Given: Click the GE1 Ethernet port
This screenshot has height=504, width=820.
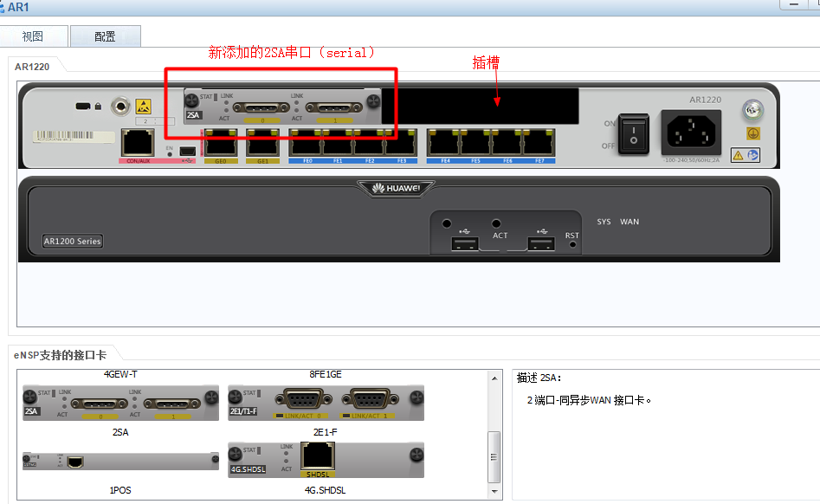Looking at the screenshot, I should [262, 143].
